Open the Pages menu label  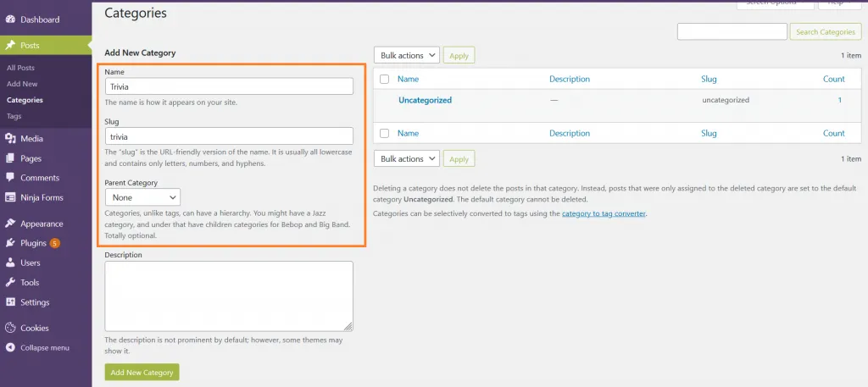pos(31,158)
